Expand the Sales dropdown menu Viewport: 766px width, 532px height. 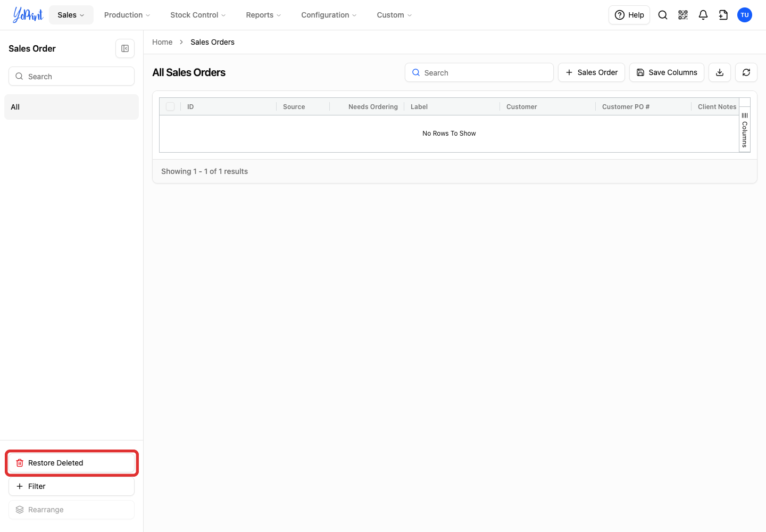[71, 15]
